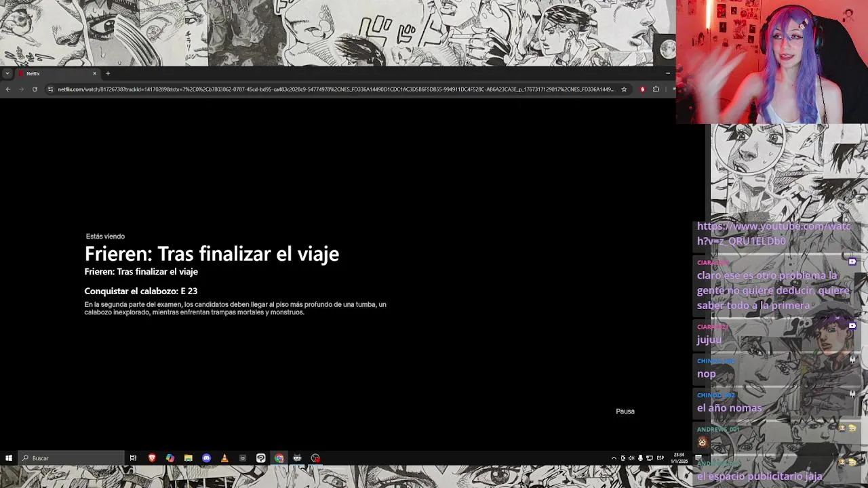Click the chat message starting 'claro ese es otro problema'

[773, 290]
